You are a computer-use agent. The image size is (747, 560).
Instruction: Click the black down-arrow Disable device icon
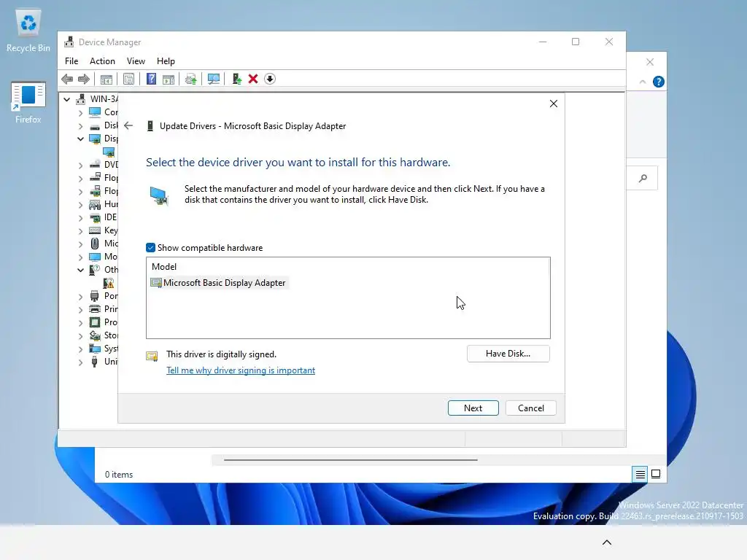point(270,79)
